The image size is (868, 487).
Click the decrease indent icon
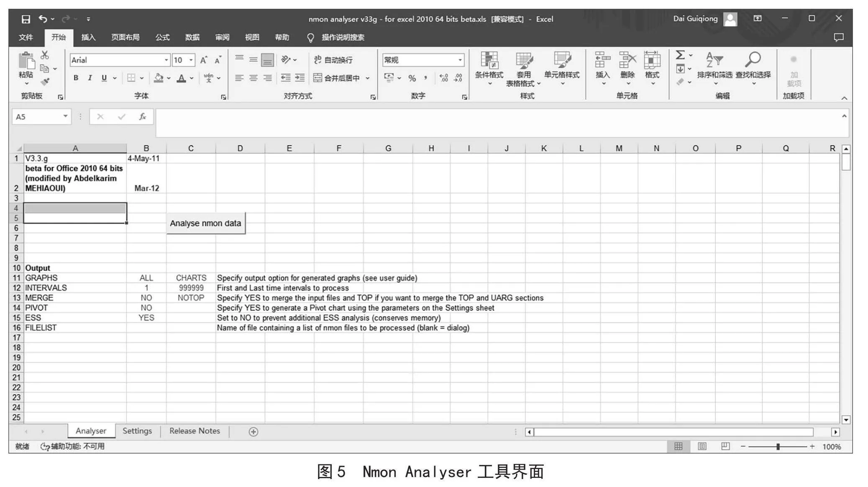[x=285, y=78]
